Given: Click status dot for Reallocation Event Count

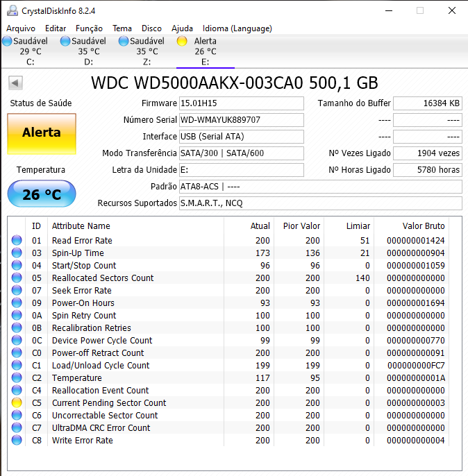Looking at the screenshot, I should click(17, 390).
